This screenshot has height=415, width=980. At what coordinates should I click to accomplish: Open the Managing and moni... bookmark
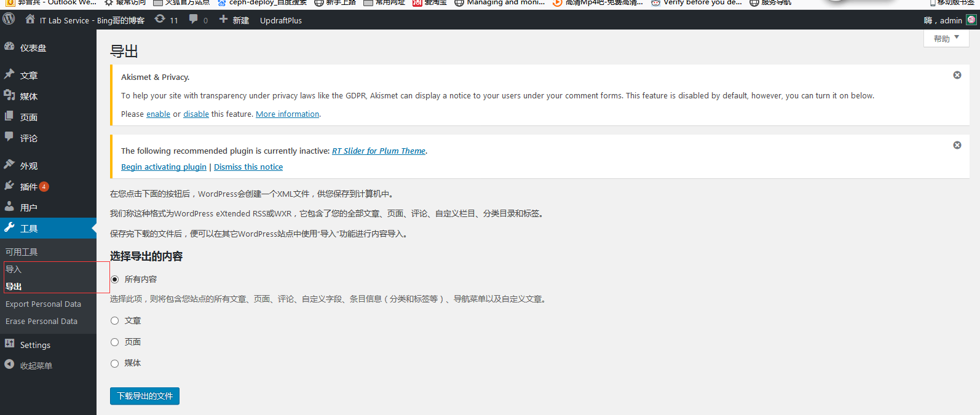(x=500, y=2)
